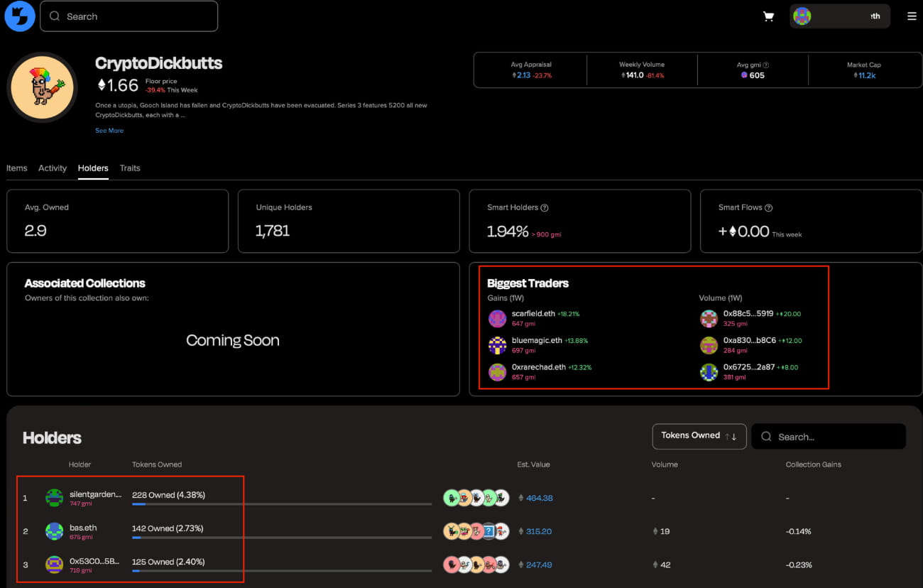Open the Tokens Owned sort dropdown
Screen dimensions: 923x588
699,436
